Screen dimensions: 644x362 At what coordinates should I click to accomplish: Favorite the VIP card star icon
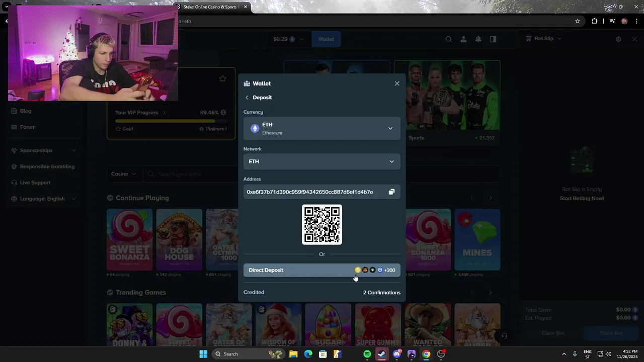click(222, 78)
